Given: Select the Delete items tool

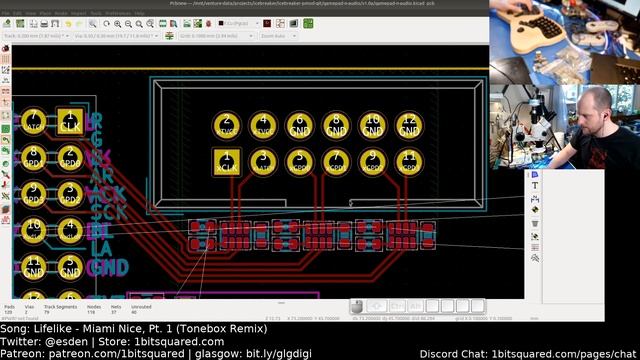Looking at the screenshot, I should tap(535, 223).
